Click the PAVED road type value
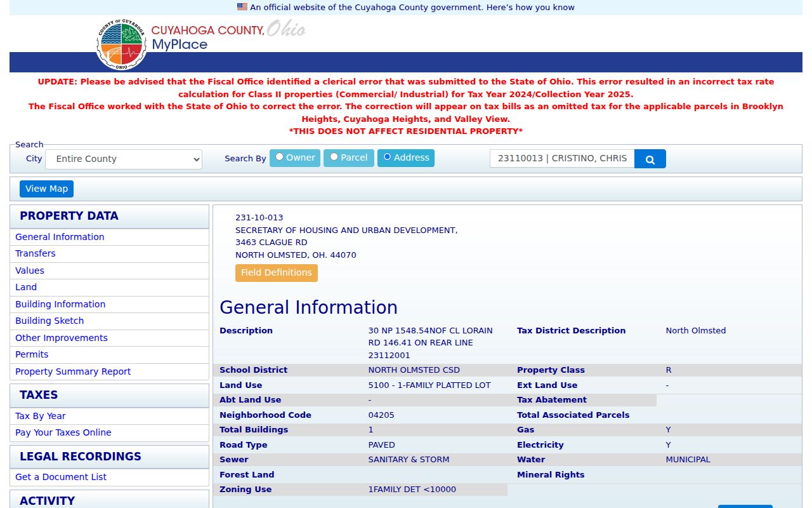812x508 pixels. pyautogui.click(x=382, y=445)
